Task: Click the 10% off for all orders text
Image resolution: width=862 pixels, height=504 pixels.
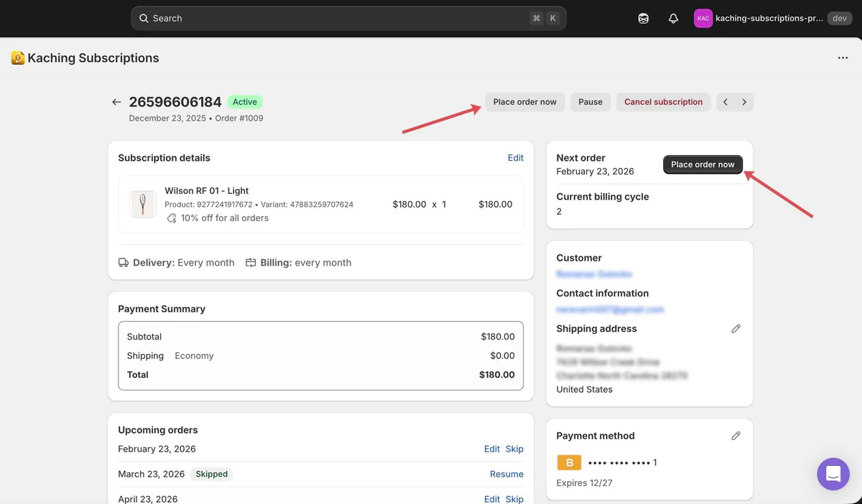Action: click(225, 218)
